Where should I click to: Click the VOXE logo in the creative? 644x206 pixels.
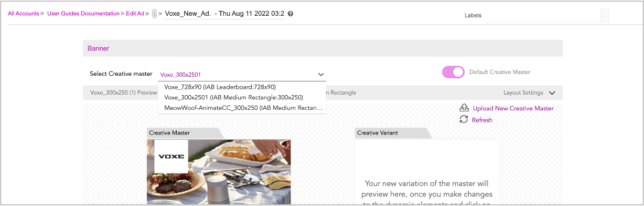point(171,157)
